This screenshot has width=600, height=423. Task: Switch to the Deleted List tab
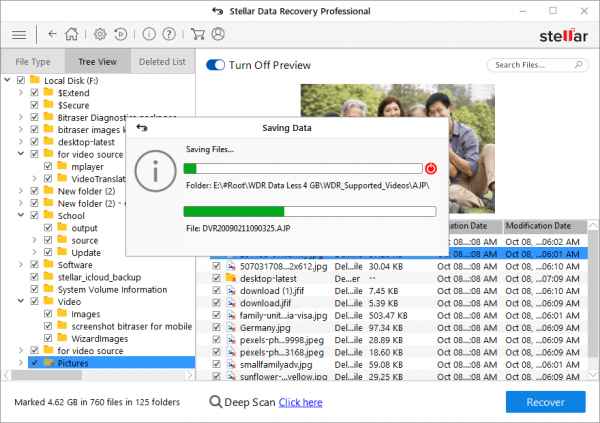(161, 62)
